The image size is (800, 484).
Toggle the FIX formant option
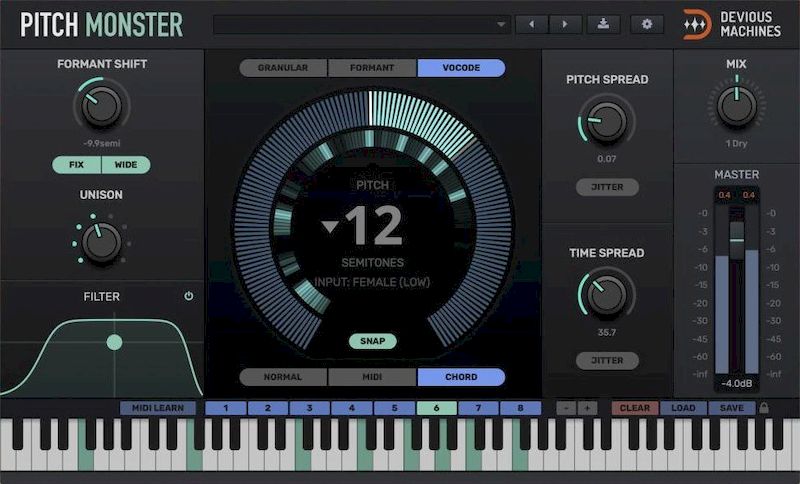[76, 165]
